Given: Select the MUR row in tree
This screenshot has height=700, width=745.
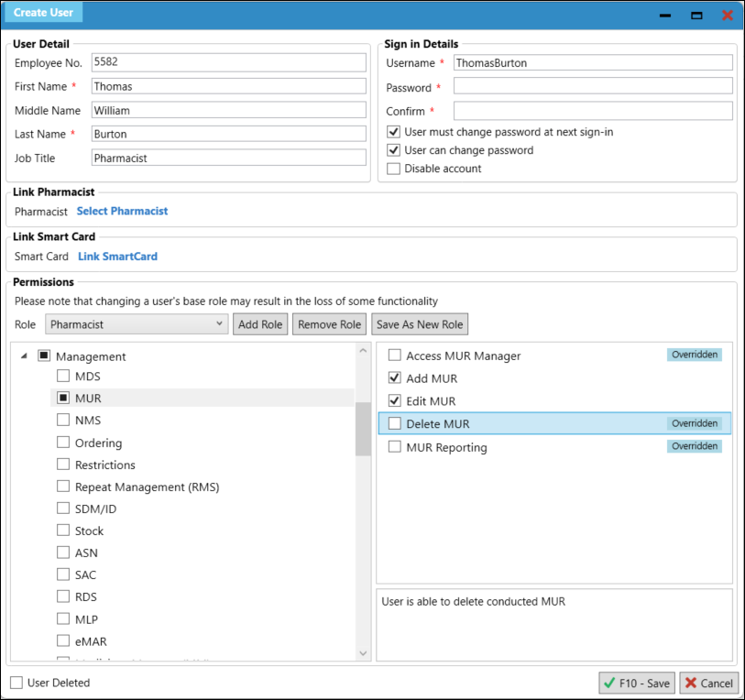Looking at the screenshot, I should pyautogui.click(x=203, y=398).
